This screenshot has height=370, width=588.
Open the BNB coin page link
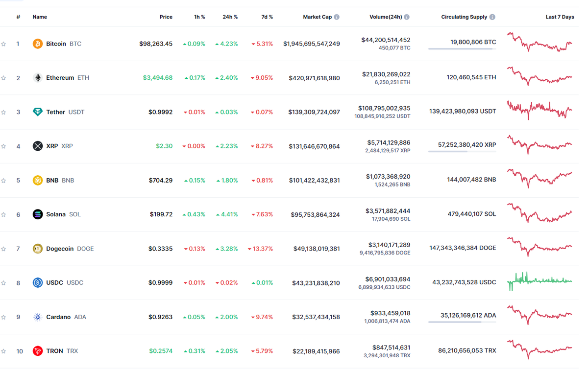pos(53,180)
